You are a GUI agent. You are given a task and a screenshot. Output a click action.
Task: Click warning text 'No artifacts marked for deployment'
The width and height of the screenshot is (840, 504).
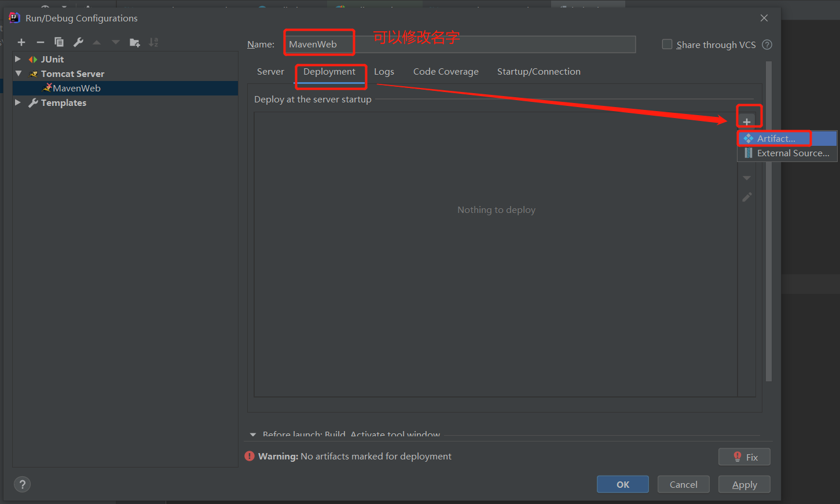pos(376,456)
